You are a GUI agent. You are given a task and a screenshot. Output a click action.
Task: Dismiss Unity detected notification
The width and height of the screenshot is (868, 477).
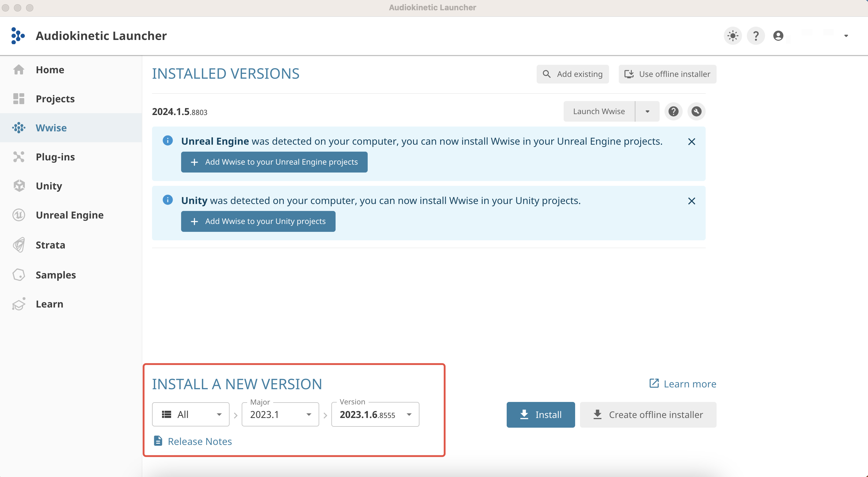pyautogui.click(x=691, y=201)
